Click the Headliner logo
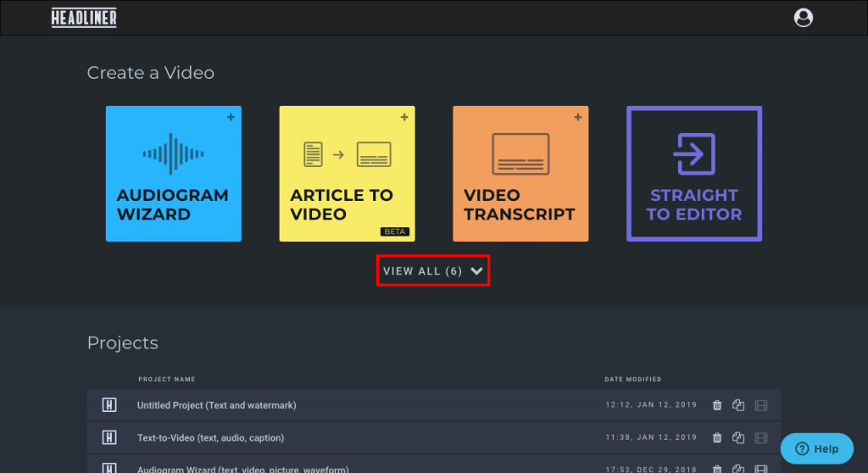Screen dimensions: 868x473 click(84, 18)
